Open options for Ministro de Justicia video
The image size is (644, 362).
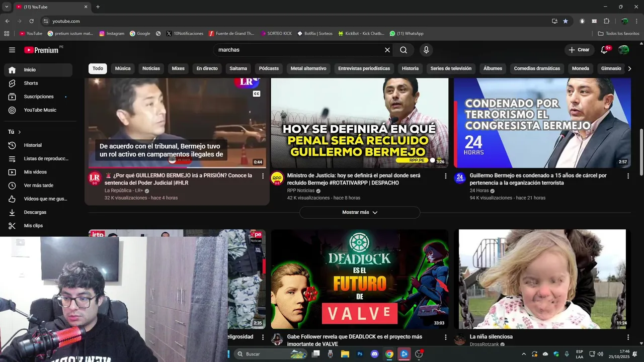[445, 176]
